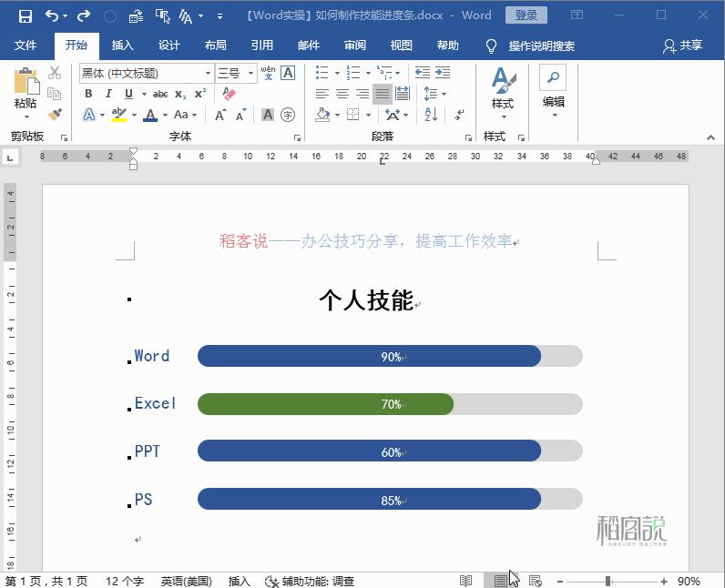Click the Copy icon in clipboard group

pyautogui.click(x=55, y=94)
